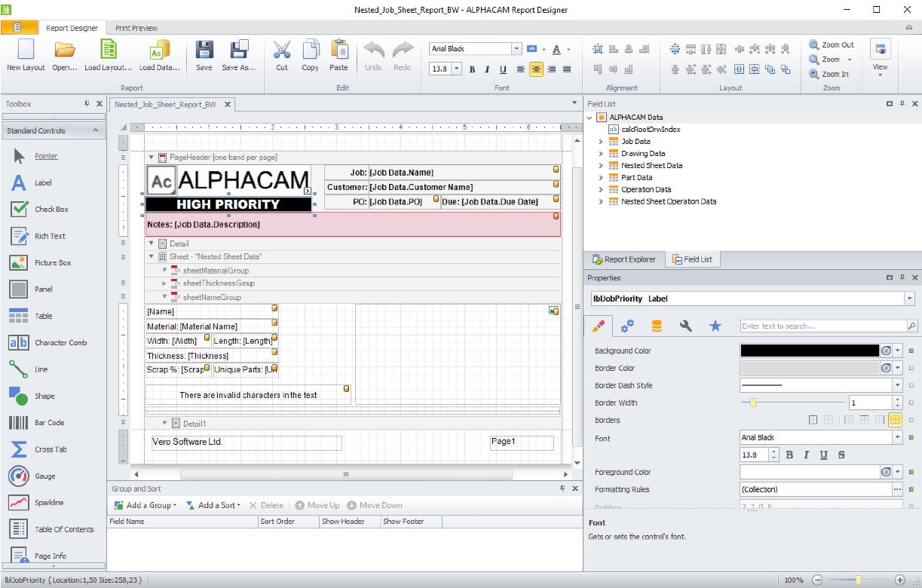Image resolution: width=922 pixels, height=588 pixels.
Task: Open the ribbon font name dropdown
Action: 516,49
